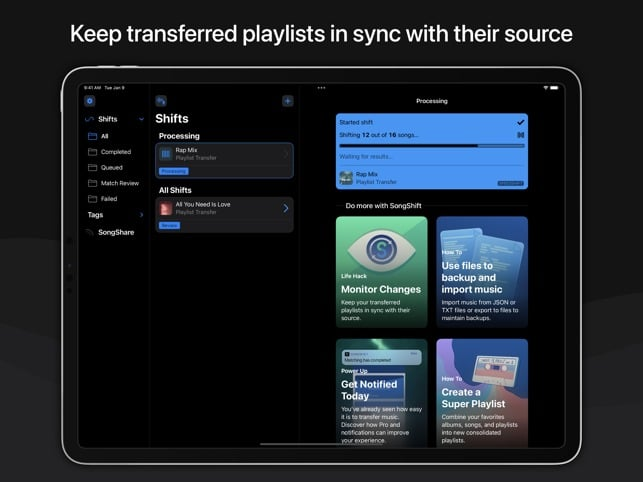Image resolution: width=643 pixels, height=482 pixels.
Task: Open All You Need Is Love chevron
Action: tap(286, 208)
